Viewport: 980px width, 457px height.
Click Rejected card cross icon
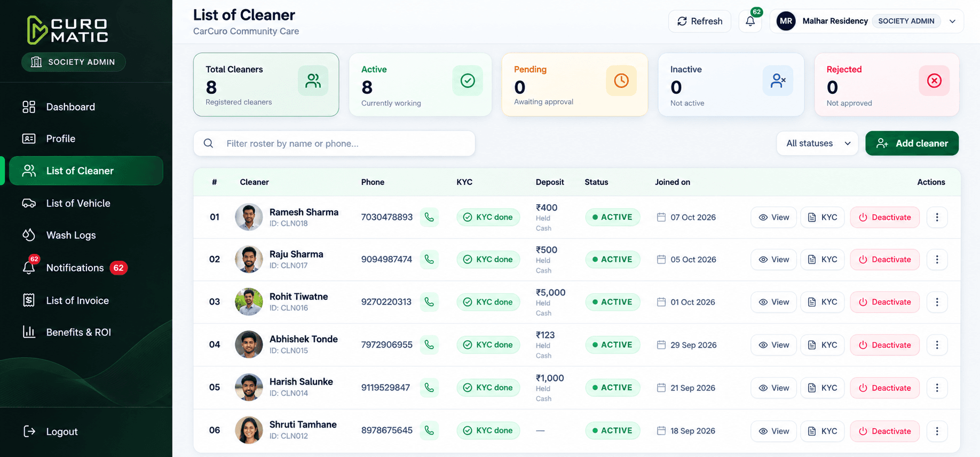pos(934,81)
